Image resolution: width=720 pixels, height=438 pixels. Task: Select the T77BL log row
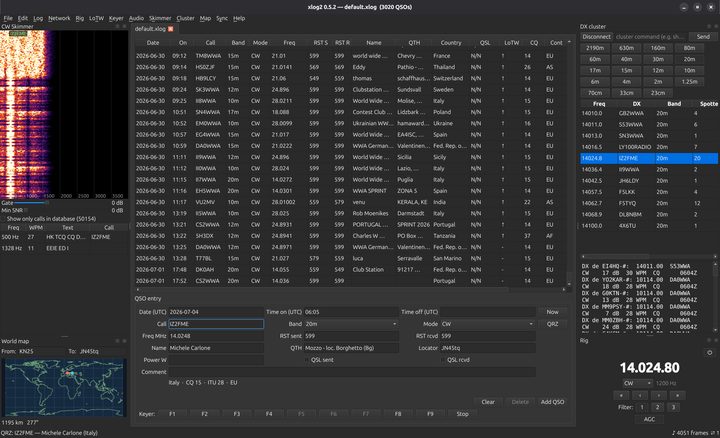click(350, 258)
